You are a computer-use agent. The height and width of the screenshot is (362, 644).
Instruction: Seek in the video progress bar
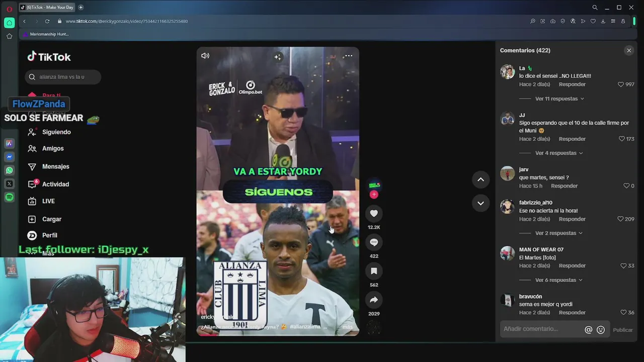coord(278,334)
